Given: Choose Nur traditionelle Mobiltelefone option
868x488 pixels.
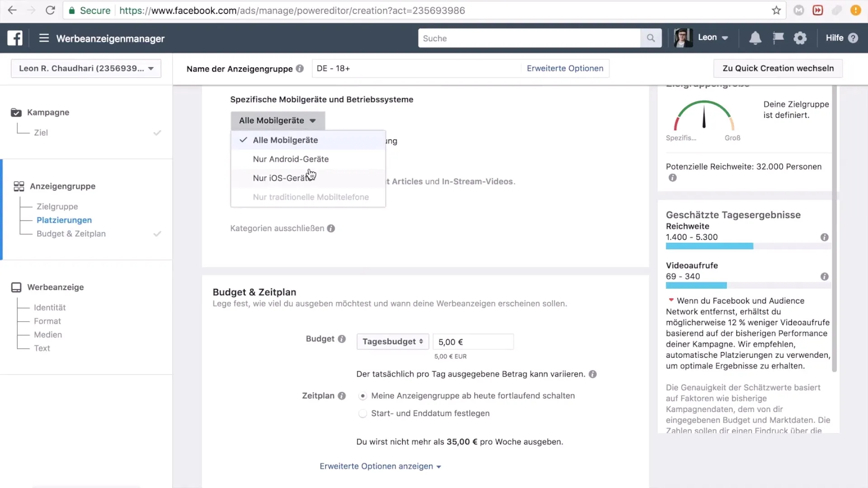Looking at the screenshot, I should (308, 197).
